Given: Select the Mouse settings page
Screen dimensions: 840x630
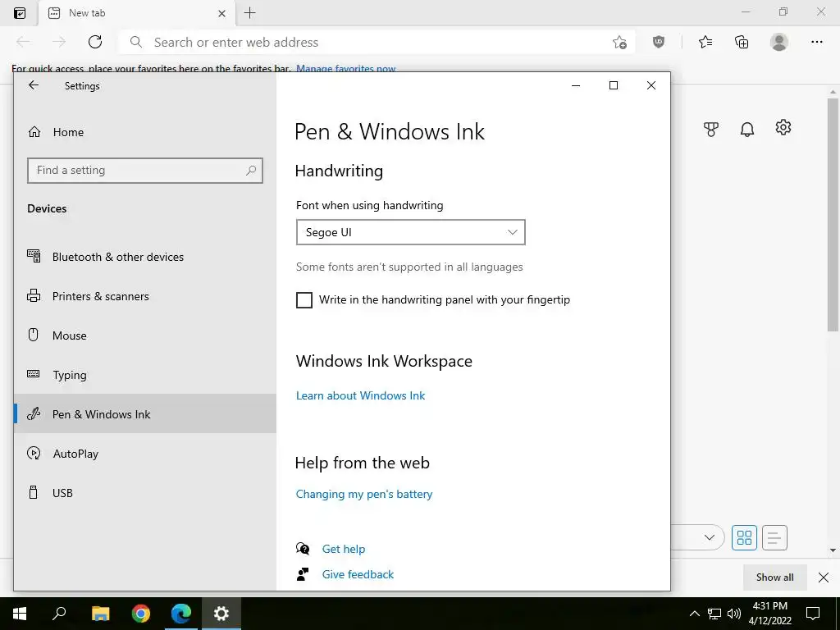Looking at the screenshot, I should click(144, 336).
